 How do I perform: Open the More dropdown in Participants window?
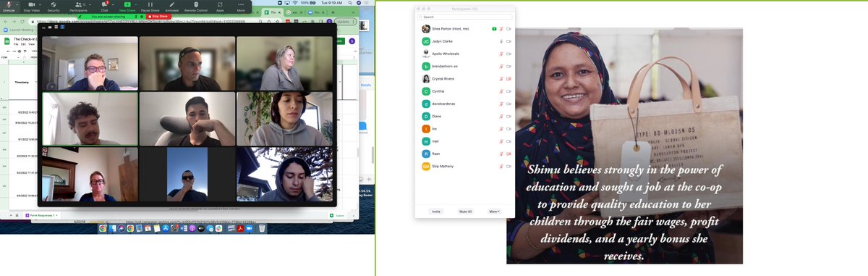(x=494, y=212)
